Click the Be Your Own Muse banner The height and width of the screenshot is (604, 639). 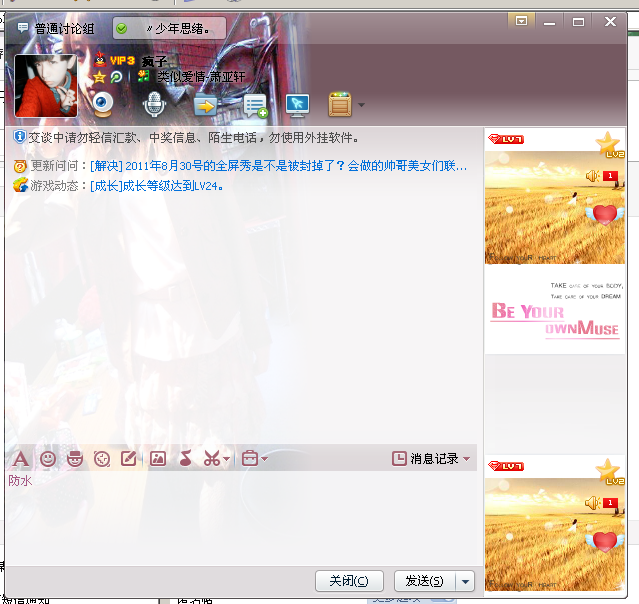point(555,310)
